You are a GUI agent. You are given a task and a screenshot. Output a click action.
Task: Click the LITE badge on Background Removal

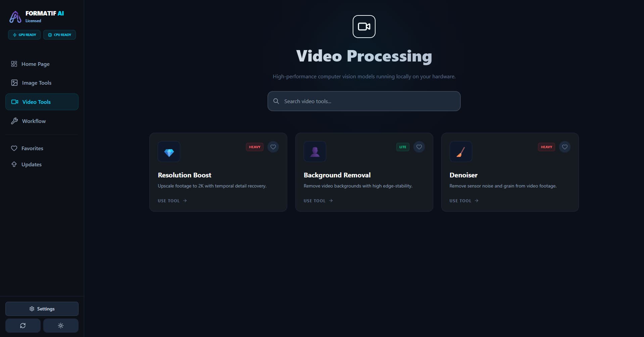[x=403, y=147]
